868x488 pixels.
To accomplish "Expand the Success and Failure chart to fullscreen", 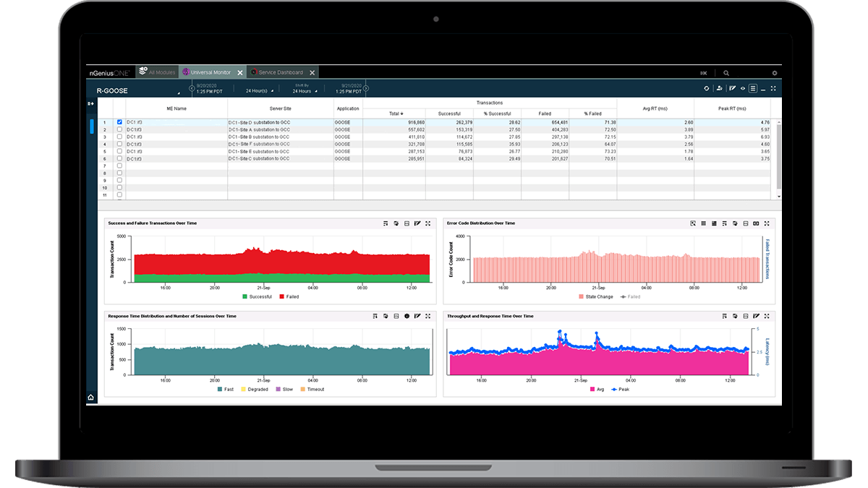I will click(x=428, y=223).
